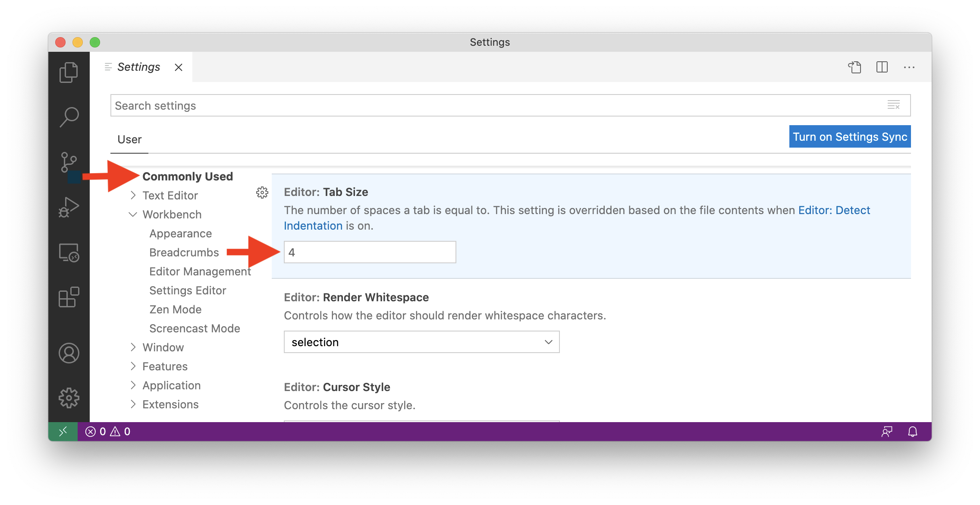Click the notifications bell in status bar
Image resolution: width=980 pixels, height=505 pixels.
pos(912,432)
